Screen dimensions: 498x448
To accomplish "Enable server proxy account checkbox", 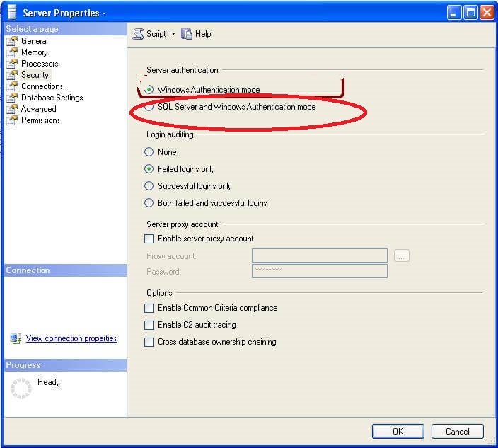I will (x=149, y=239).
